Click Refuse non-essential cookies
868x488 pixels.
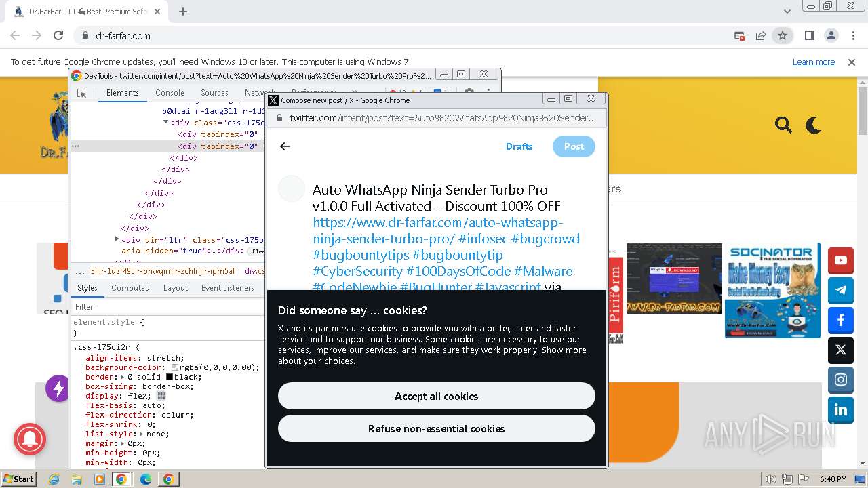(437, 428)
